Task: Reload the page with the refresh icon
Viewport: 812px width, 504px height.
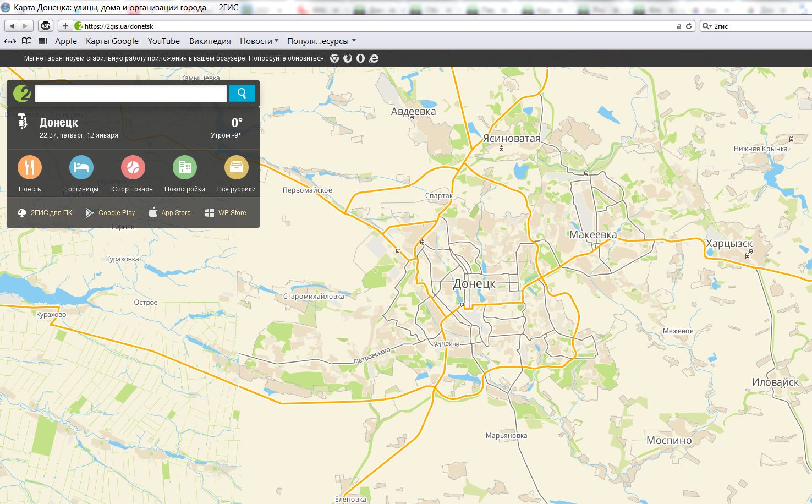Action: pos(688,26)
